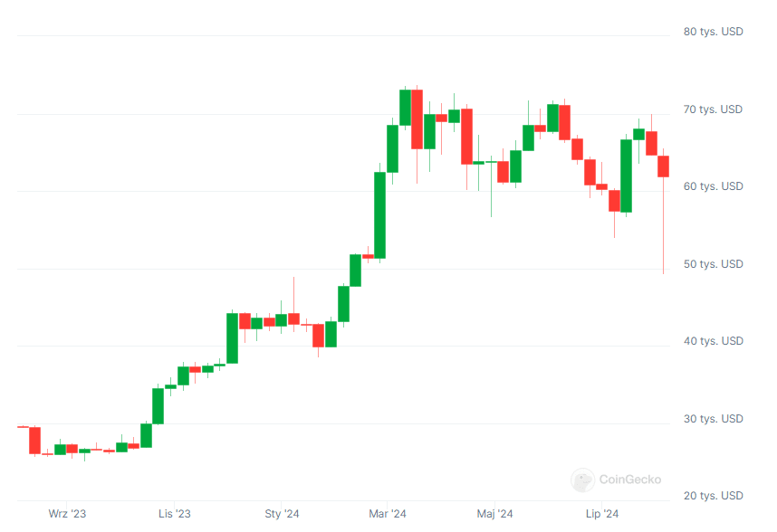
Task: Click the 70 tys. USD price label
Action: pyautogui.click(x=713, y=109)
